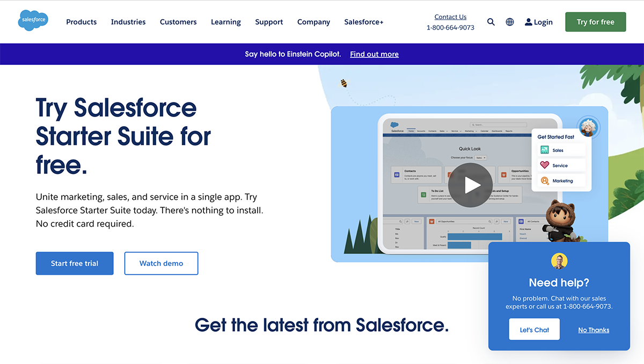Click the Try for free button
Image resolution: width=644 pixels, height=364 pixels.
click(x=595, y=22)
